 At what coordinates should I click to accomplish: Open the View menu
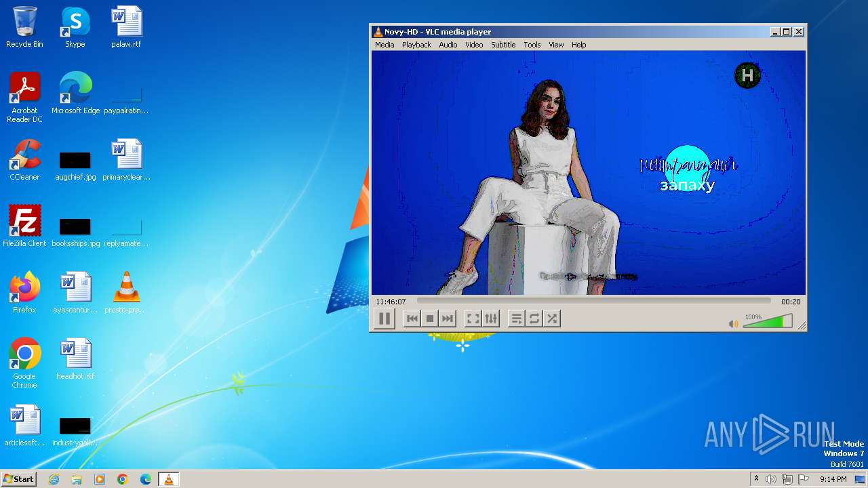pyautogui.click(x=556, y=45)
